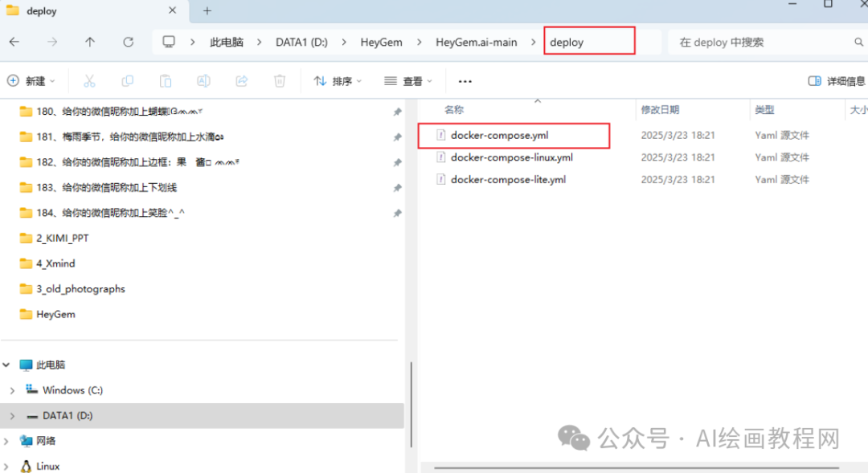Click the file list horizontal scrollbar
868x473 pixels.
637,468
